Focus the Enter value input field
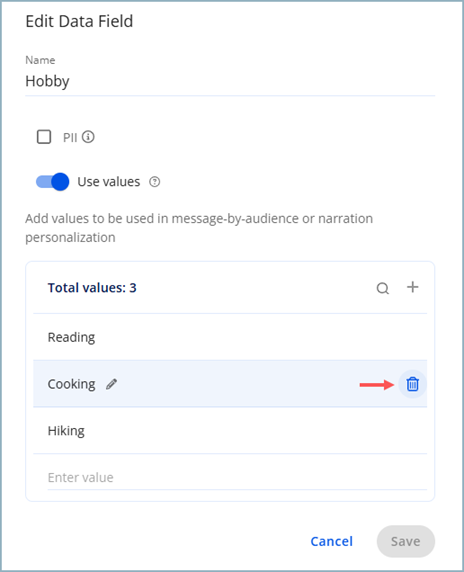464x572 pixels. 237,478
